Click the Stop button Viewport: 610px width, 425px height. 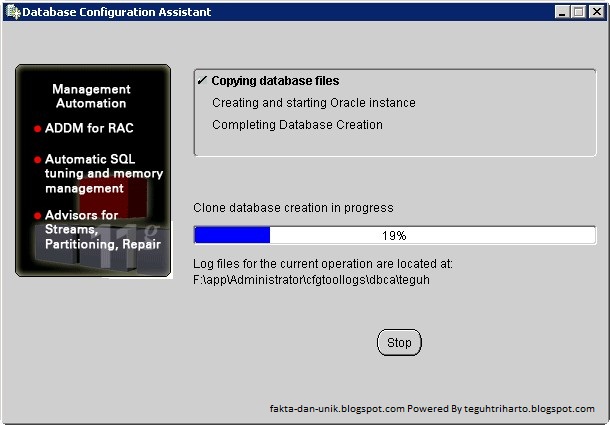399,342
